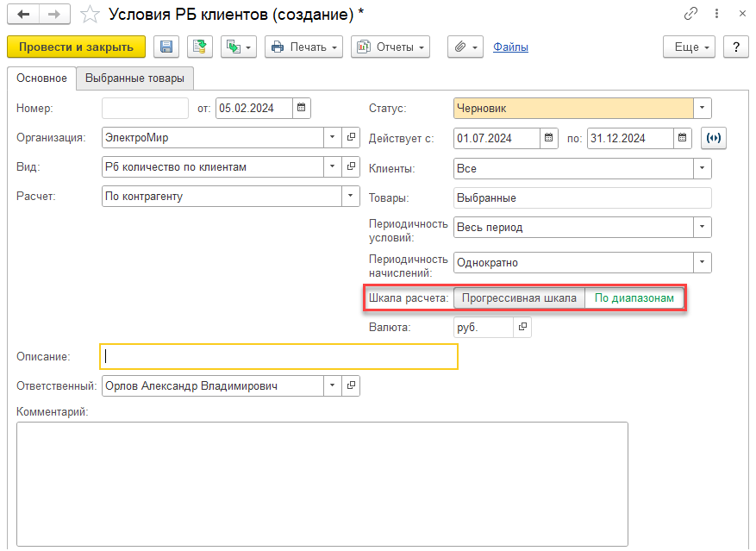This screenshot has width=756, height=551.
Task: Open attachments paperclip menu
Action: pos(465,47)
